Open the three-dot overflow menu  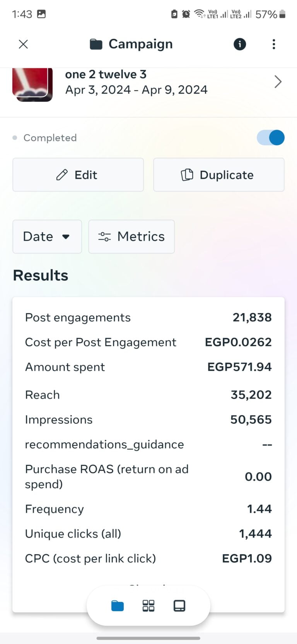(274, 45)
